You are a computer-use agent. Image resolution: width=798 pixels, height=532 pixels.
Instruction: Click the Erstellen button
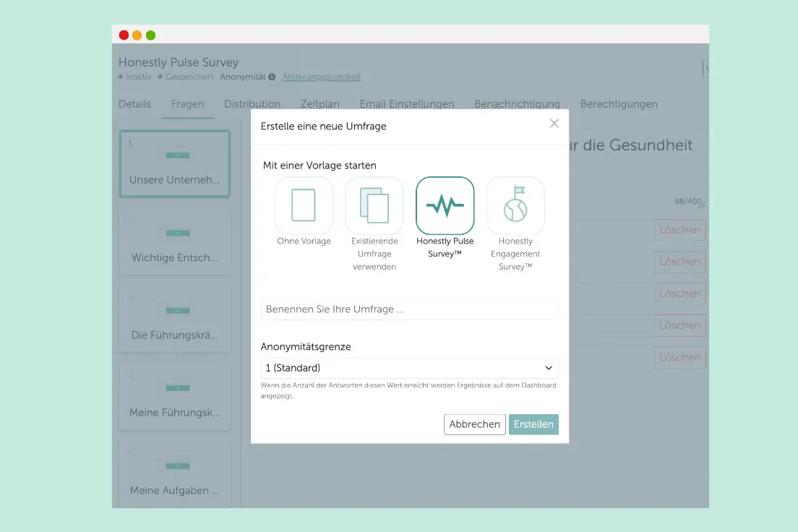(x=533, y=424)
